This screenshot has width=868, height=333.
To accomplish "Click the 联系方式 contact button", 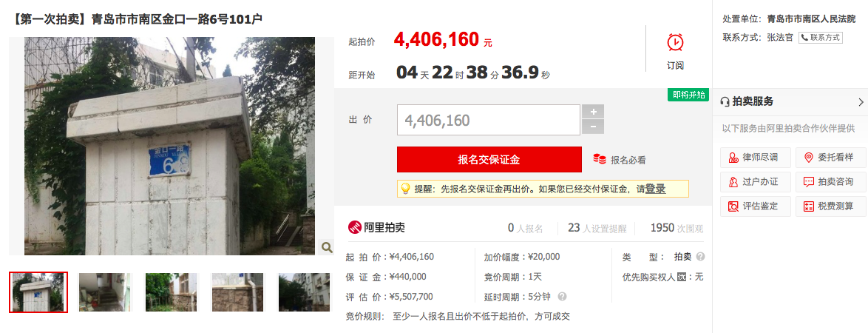I will coord(820,38).
